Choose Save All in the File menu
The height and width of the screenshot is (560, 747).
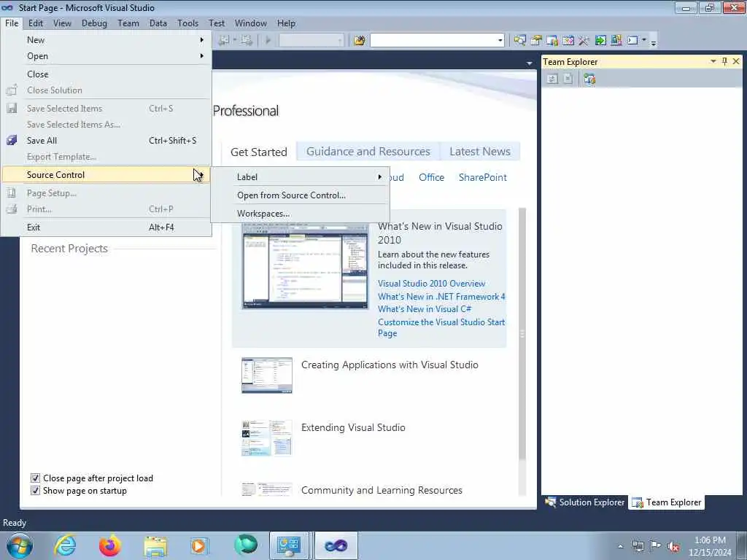(107, 141)
